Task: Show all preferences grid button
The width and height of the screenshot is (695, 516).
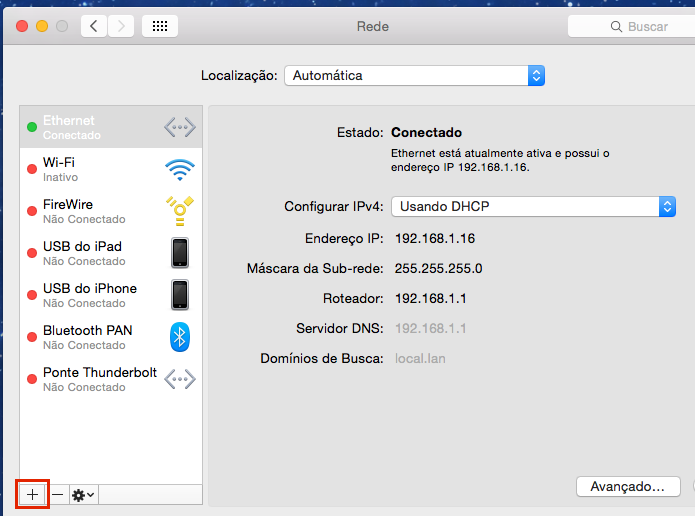Action: pyautogui.click(x=160, y=26)
